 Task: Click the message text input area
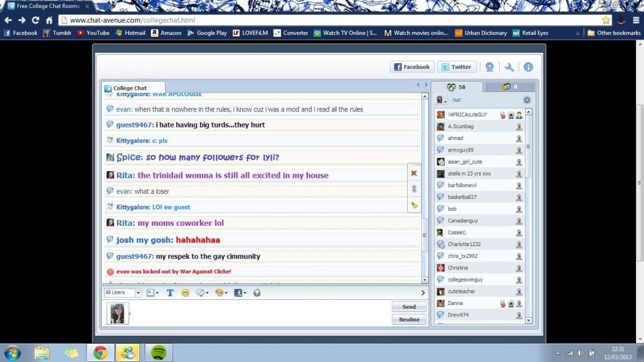click(x=258, y=313)
